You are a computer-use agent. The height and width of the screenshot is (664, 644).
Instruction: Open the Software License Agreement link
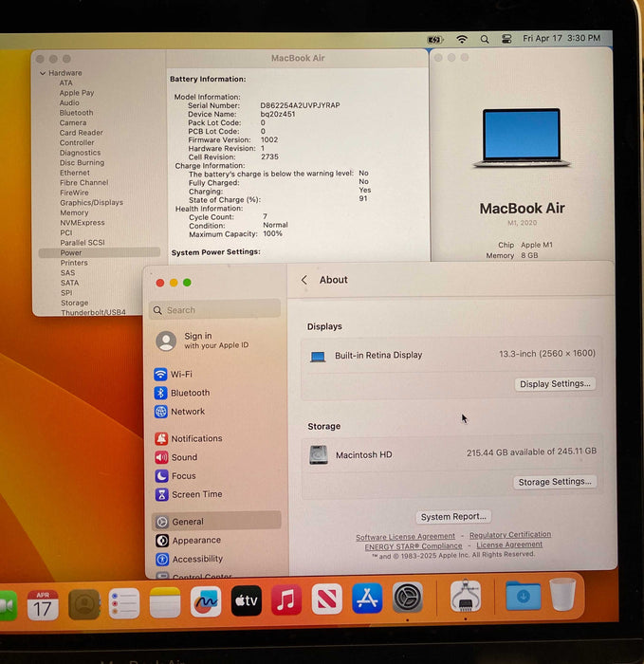click(x=405, y=537)
